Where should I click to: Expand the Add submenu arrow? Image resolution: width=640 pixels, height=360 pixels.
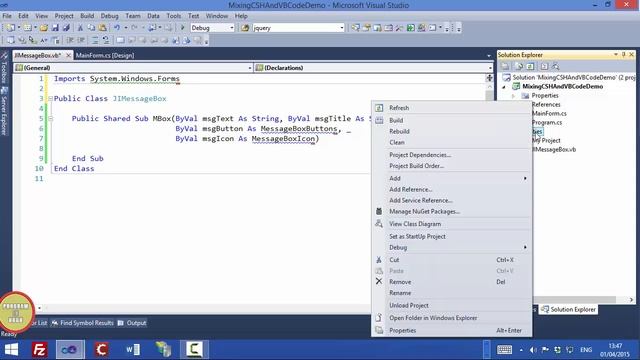point(525,178)
